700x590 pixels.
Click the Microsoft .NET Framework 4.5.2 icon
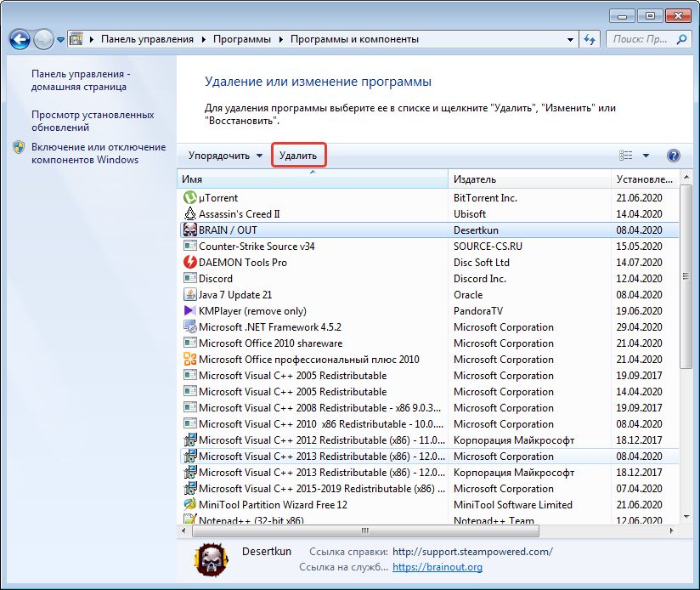pyautogui.click(x=190, y=326)
